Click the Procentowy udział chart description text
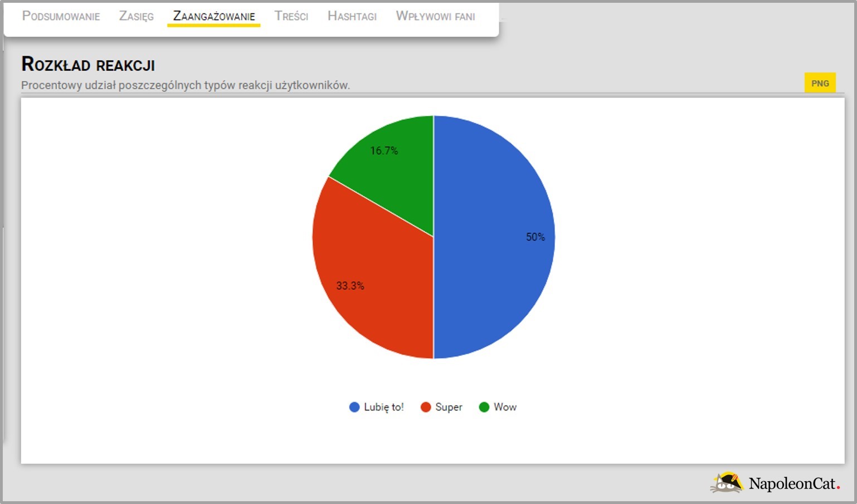This screenshot has height=504, width=857. (185, 85)
